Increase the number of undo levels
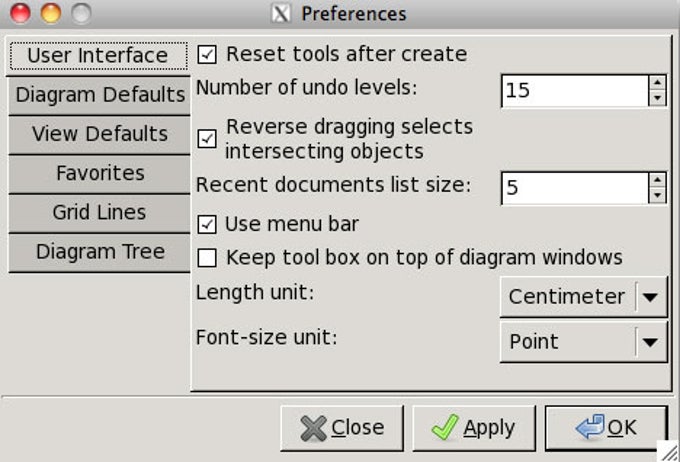This screenshot has width=680, height=462. tap(657, 84)
